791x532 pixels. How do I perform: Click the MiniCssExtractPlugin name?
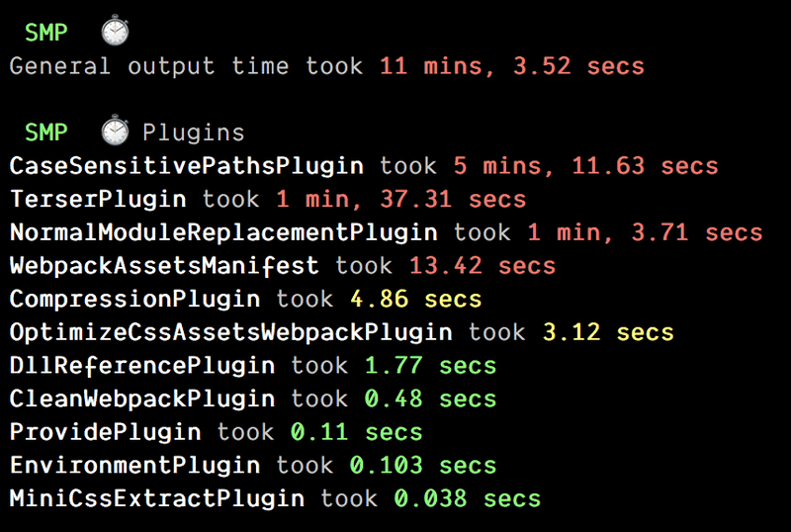coord(157,498)
